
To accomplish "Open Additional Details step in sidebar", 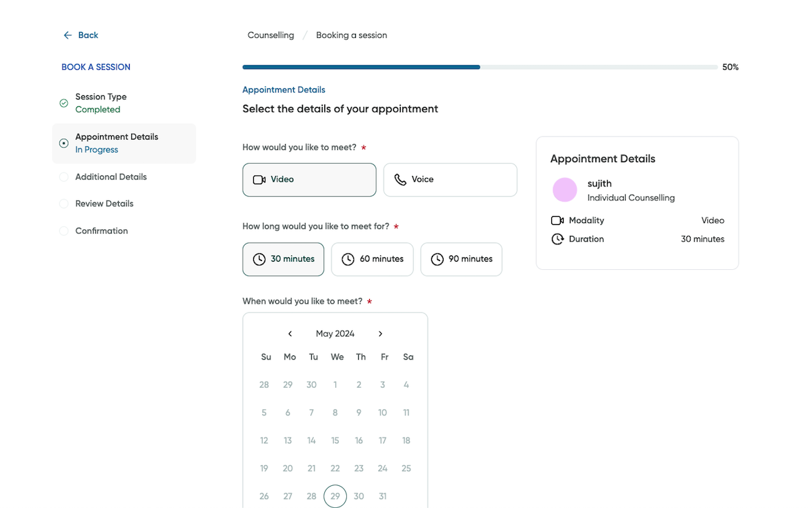I will point(110,177).
